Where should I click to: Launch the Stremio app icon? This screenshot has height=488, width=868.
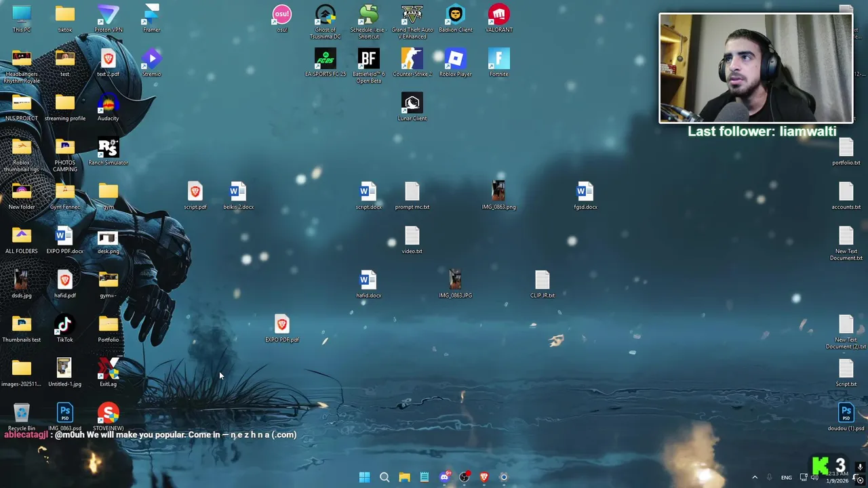pyautogui.click(x=151, y=62)
